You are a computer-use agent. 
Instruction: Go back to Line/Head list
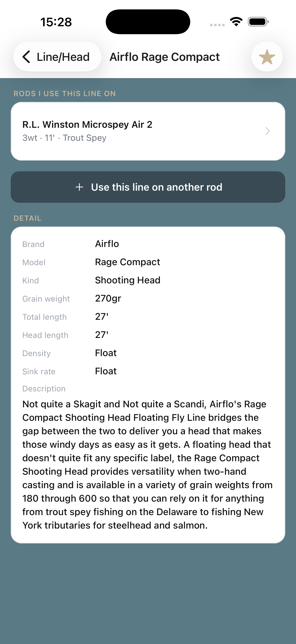[x=57, y=57]
